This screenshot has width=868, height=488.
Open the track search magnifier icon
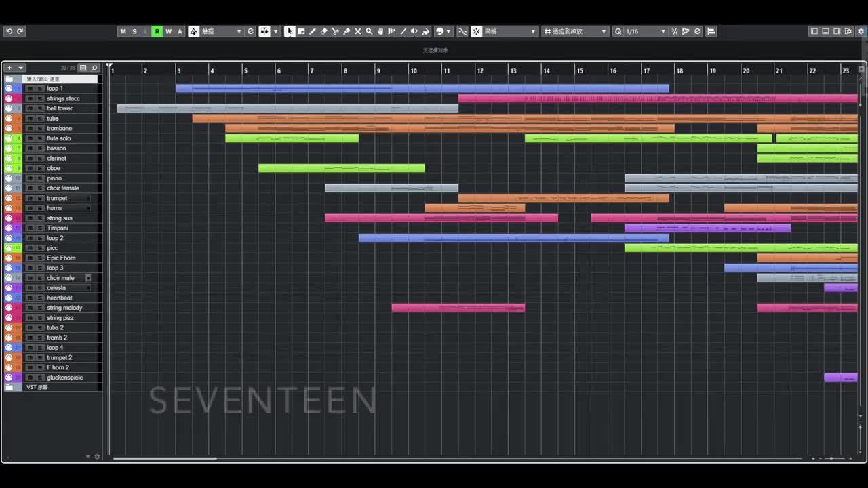[x=94, y=68]
